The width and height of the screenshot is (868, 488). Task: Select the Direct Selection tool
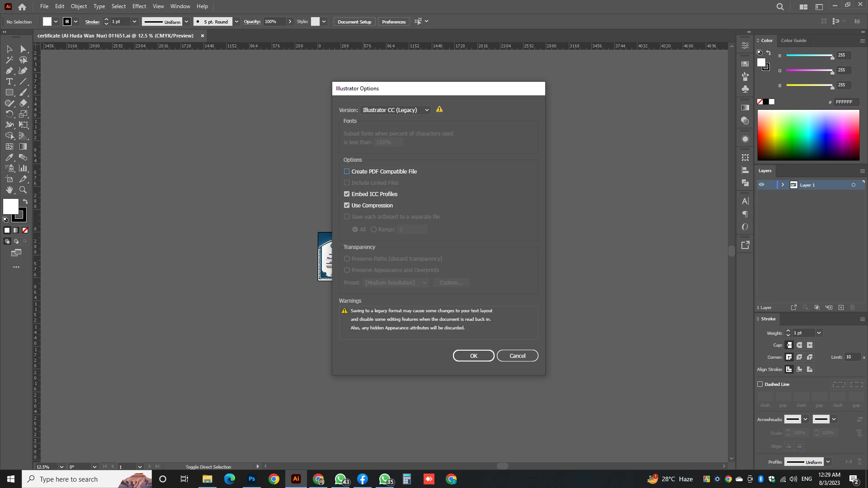pos(23,49)
